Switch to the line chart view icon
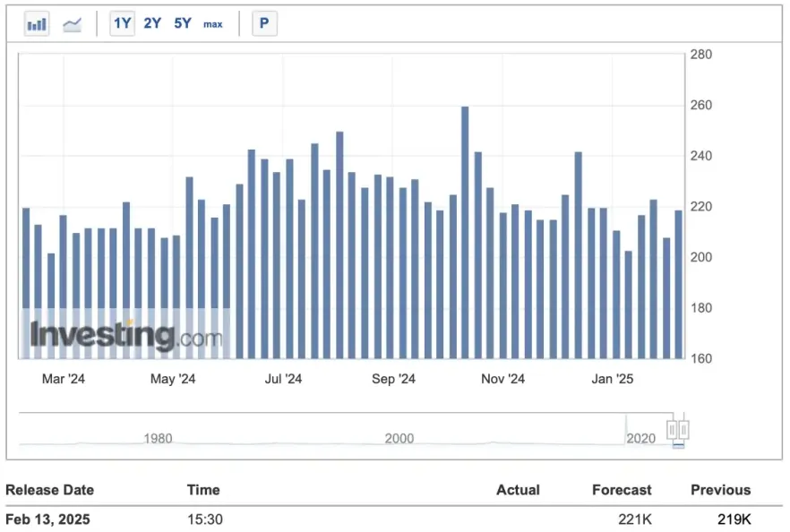This screenshot has width=790, height=532. pos(73,24)
